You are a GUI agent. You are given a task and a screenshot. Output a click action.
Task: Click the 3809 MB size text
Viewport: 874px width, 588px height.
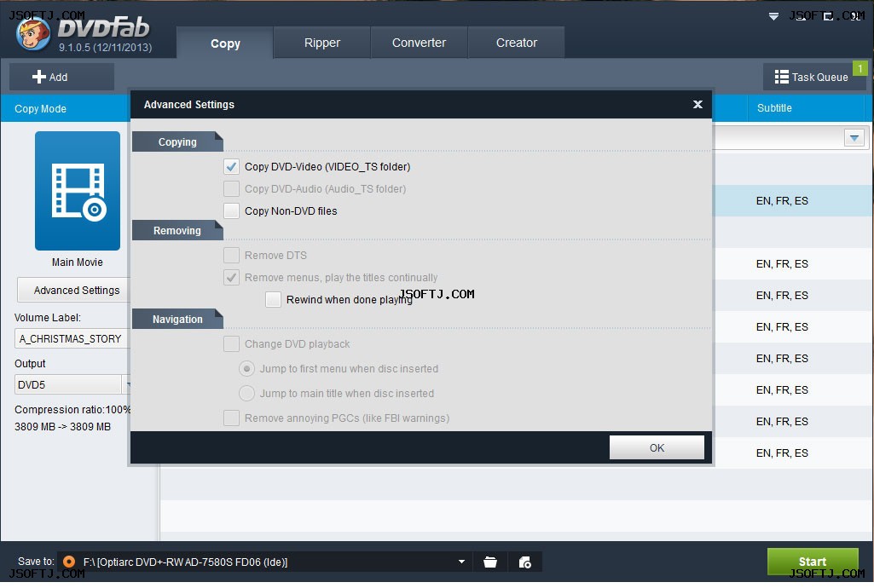[x=62, y=427]
